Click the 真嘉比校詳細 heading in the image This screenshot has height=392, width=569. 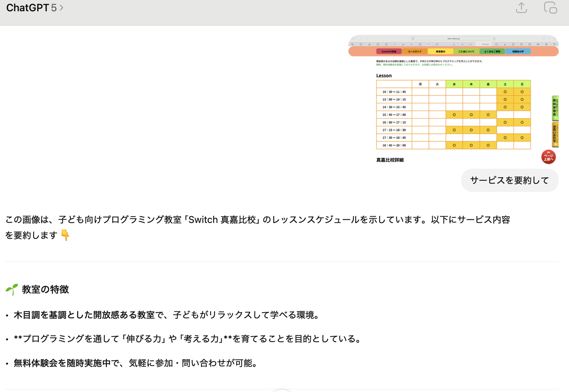pos(390,160)
